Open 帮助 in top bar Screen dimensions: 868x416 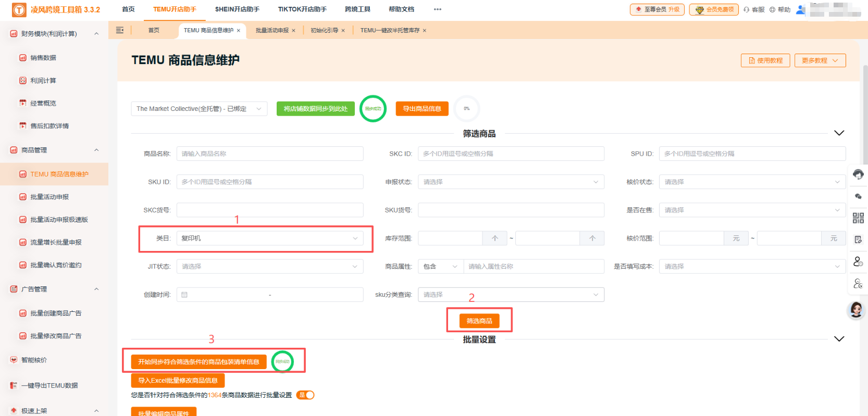[x=780, y=9]
